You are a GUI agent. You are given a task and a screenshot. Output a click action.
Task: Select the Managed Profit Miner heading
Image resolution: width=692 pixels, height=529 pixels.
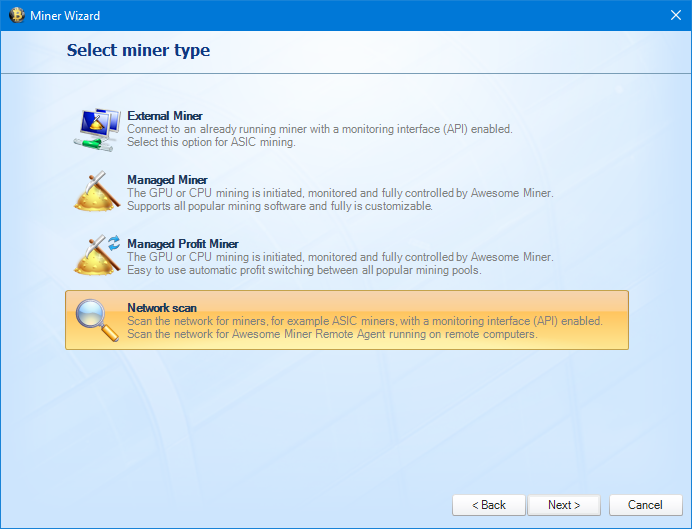point(183,244)
